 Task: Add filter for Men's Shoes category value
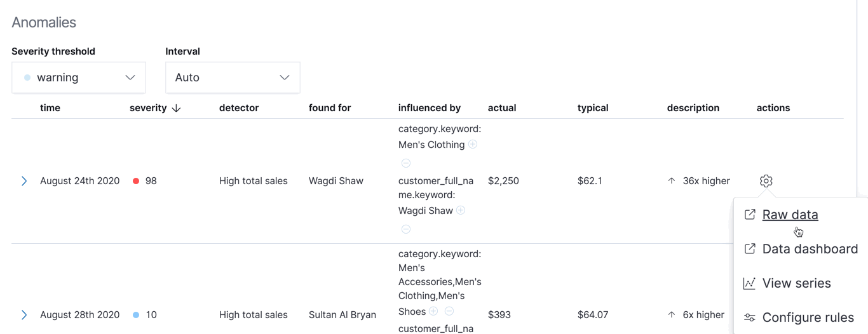pos(433,311)
